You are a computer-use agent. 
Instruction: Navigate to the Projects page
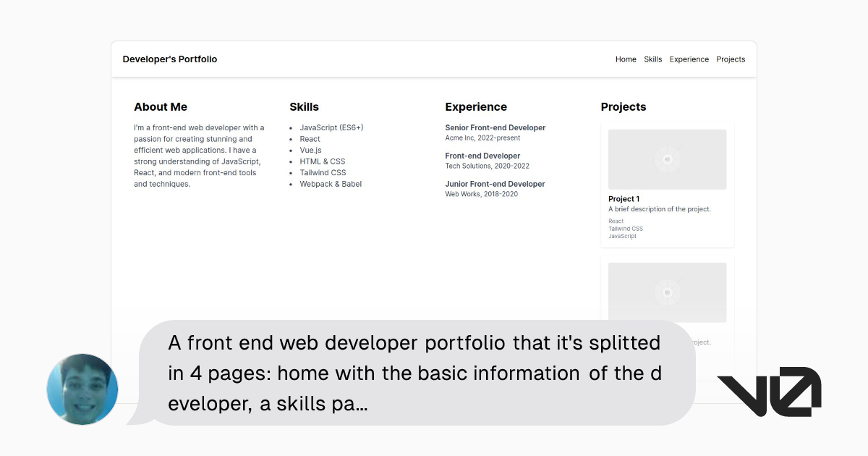tap(731, 59)
